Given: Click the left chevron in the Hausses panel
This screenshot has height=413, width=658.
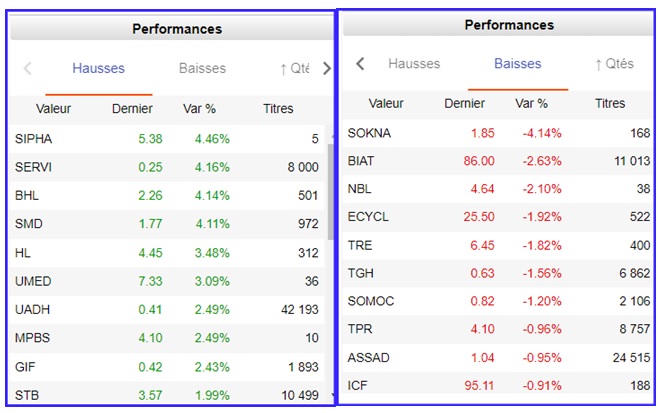Looking at the screenshot, I should click(27, 69).
